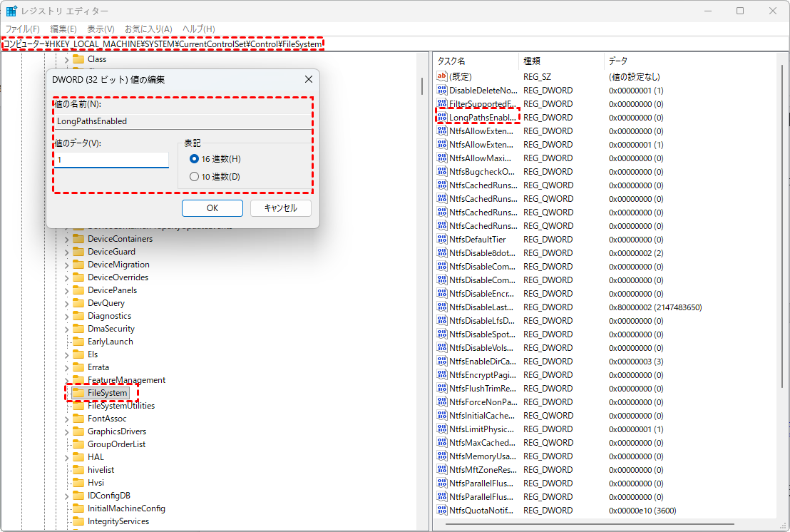Expand the FontAssoc tree node

point(66,419)
